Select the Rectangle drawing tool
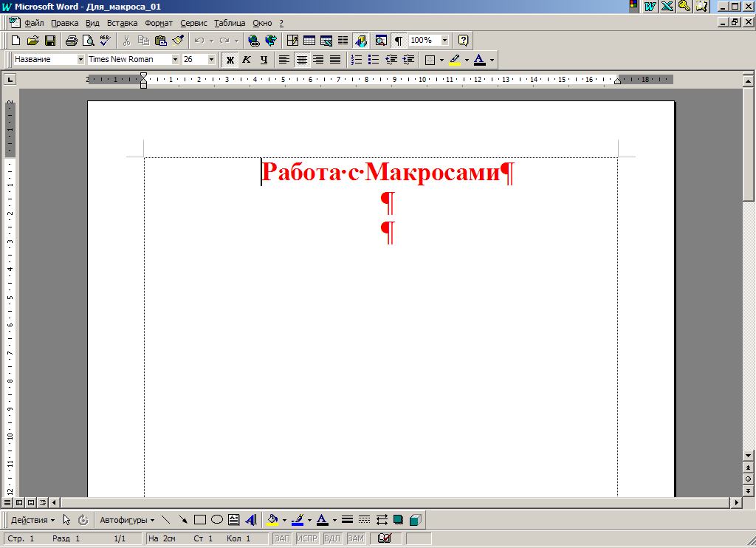Image resolution: width=756 pixels, height=548 pixels. tap(199, 520)
